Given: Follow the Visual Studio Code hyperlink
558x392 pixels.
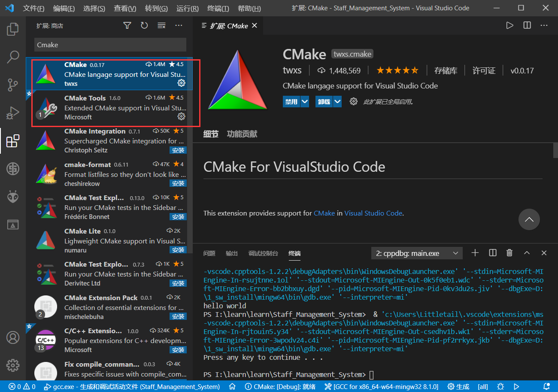Looking at the screenshot, I should tap(373, 213).
